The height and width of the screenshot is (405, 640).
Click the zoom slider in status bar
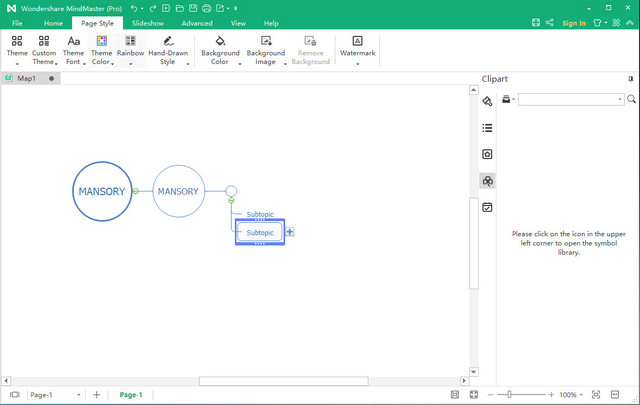(x=510, y=395)
